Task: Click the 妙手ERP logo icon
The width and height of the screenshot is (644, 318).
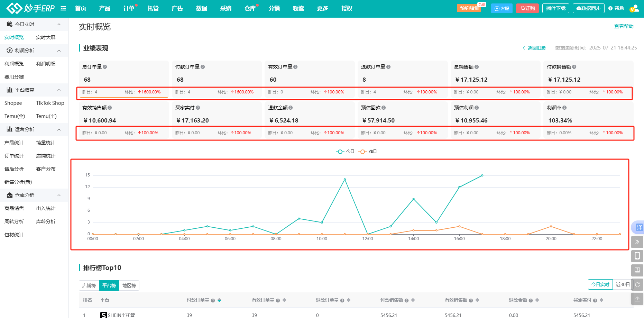Action: pyautogui.click(x=14, y=8)
